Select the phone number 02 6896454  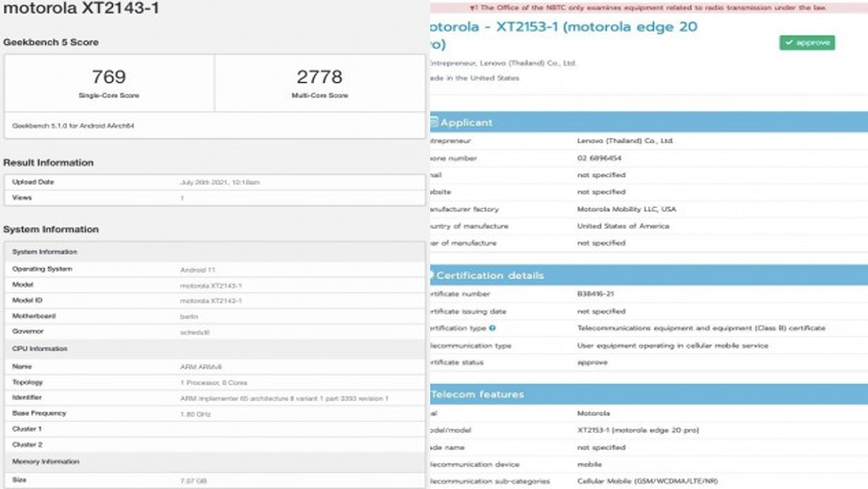coord(599,158)
